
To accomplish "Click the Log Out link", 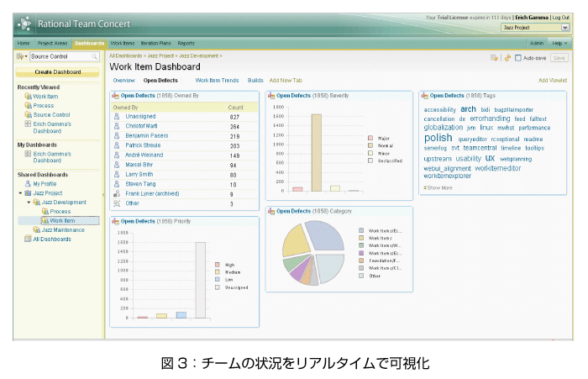I will click(560, 18).
